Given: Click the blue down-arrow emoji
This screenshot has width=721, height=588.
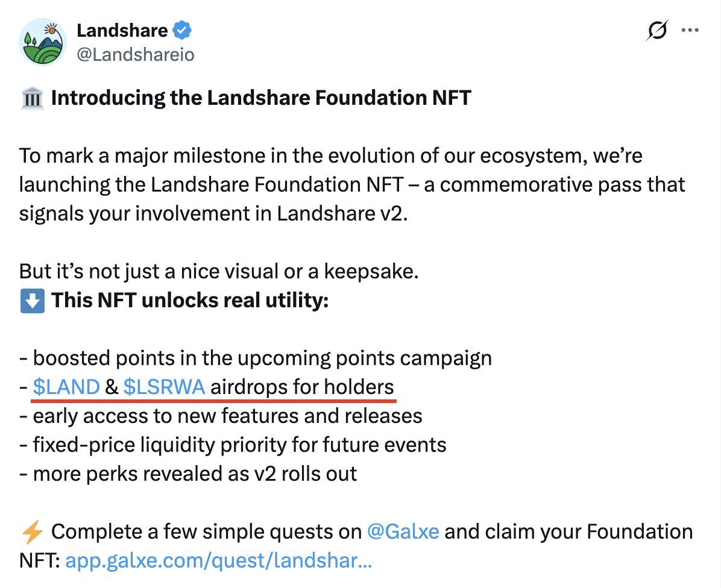Looking at the screenshot, I should coord(31,300).
